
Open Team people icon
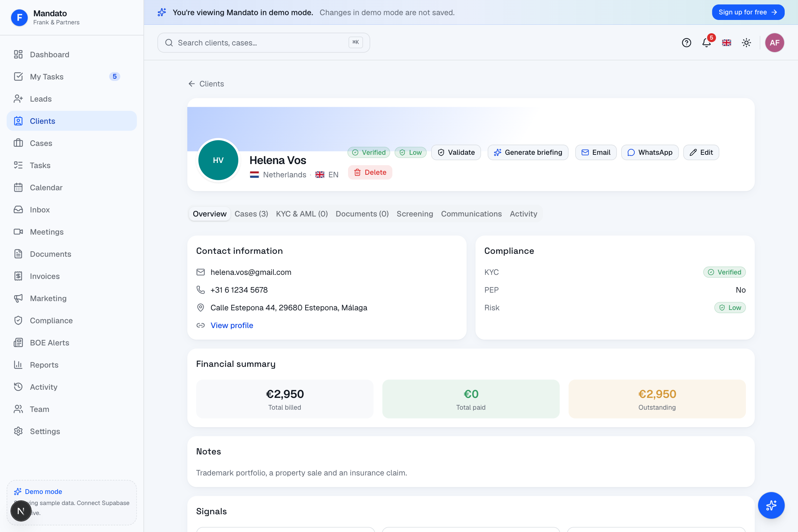click(18, 409)
